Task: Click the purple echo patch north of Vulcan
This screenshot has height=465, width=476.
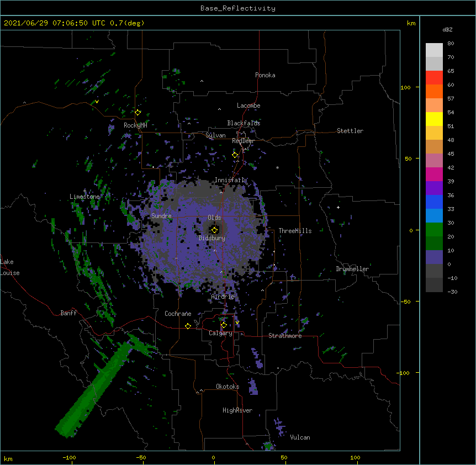Action: coord(279,427)
